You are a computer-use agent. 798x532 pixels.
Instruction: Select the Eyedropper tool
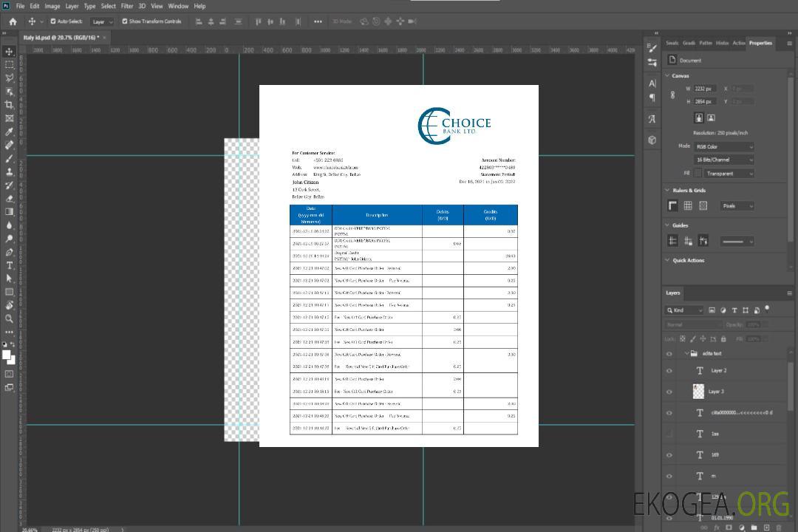point(9,132)
